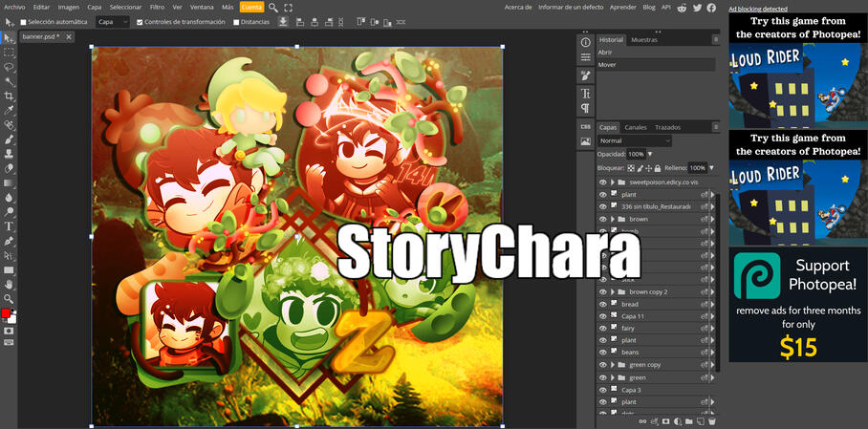This screenshot has width=868, height=429.
Task: Open the CSS side panel
Action: tap(585, 126)
